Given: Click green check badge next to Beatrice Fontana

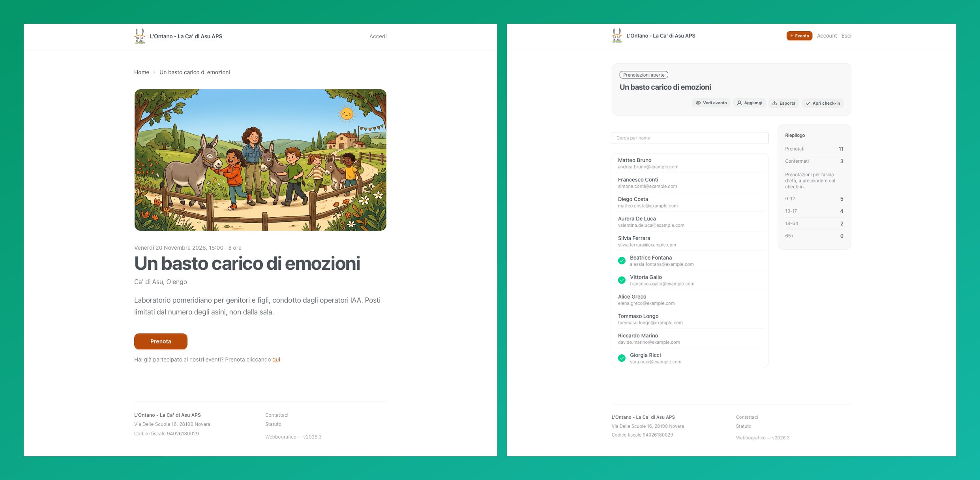Looking at the screenshot, I should pyautogui.click(x=622, y=261).
